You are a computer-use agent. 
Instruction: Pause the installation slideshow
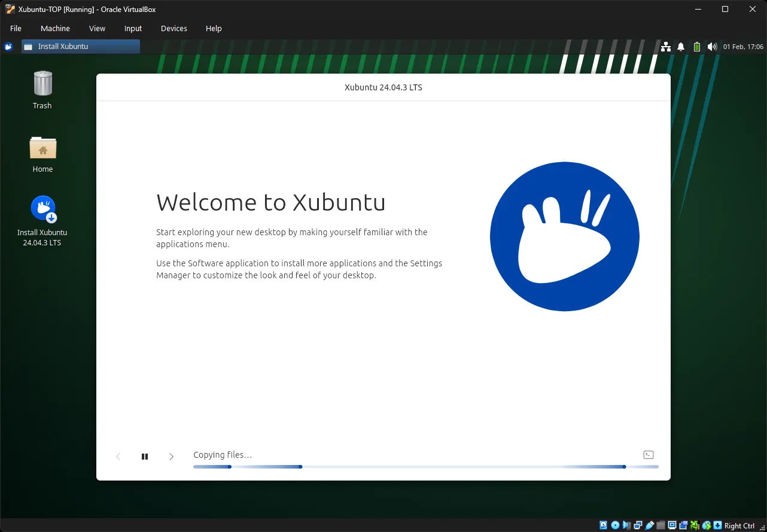pyautogui.click(x=144, y=456)
